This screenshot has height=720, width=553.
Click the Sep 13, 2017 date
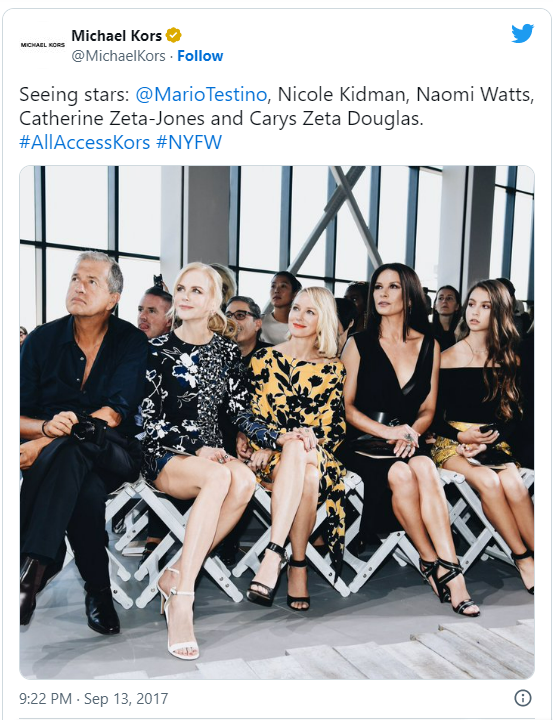click(126, 698)
